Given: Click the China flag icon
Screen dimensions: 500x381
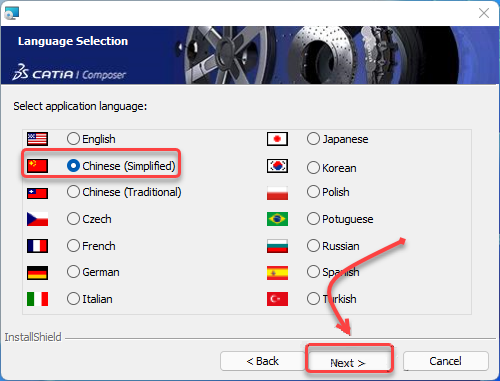Looking at the screenshot, I should pos(37,166).
